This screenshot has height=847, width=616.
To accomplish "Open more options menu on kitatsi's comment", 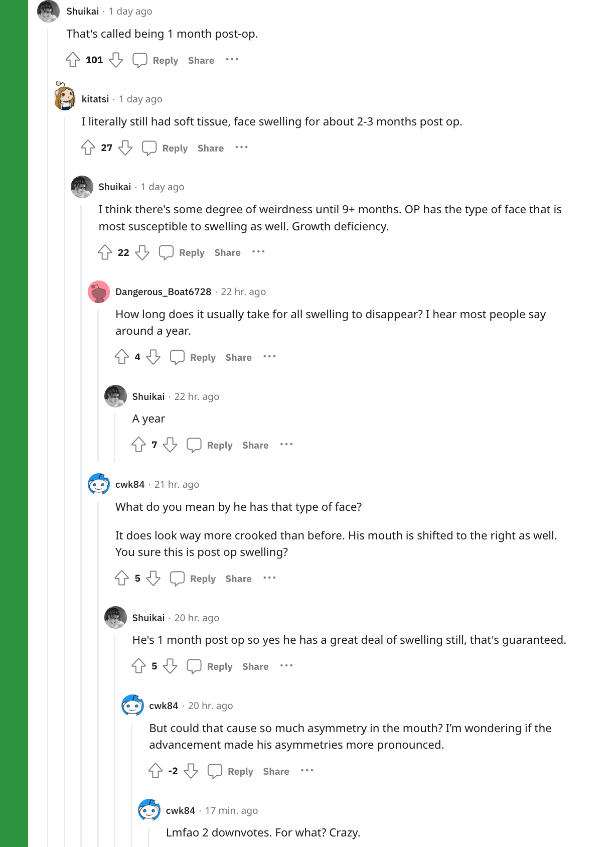I will coord(241,148).
